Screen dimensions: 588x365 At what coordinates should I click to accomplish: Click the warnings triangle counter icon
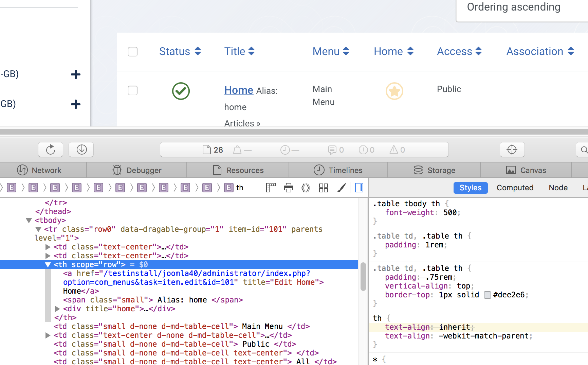393,150
